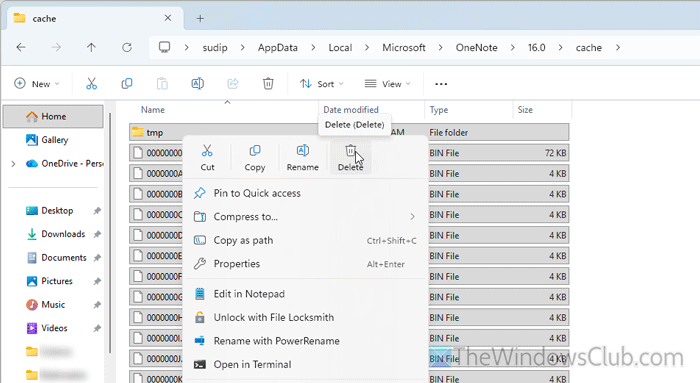Choose Delete in the context menu
Screen dimensions: 700x383
(350, 158)
